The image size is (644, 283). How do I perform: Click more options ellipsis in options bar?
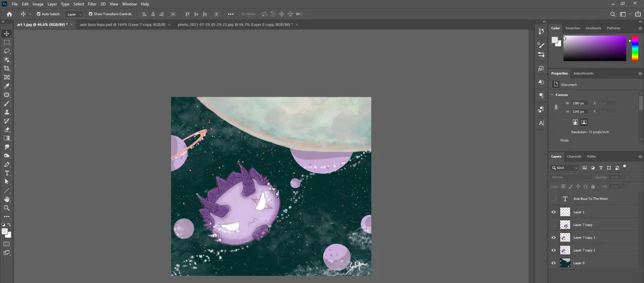coord(231,14)
